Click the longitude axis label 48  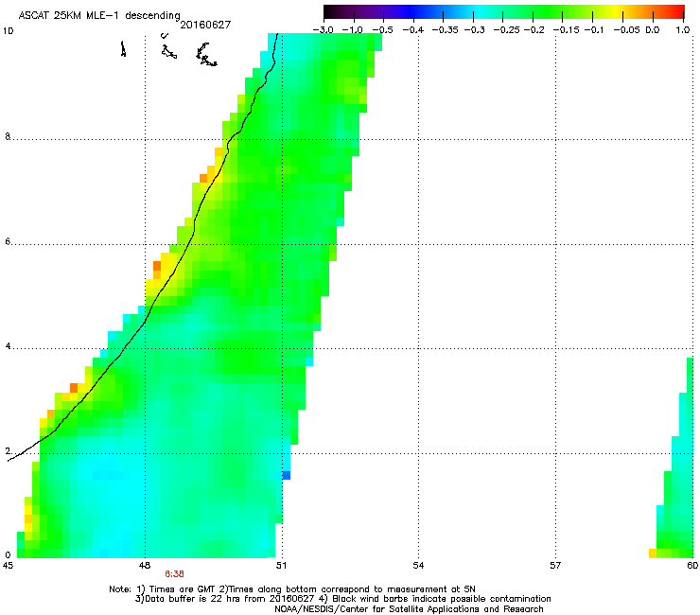tap(145, 566)
